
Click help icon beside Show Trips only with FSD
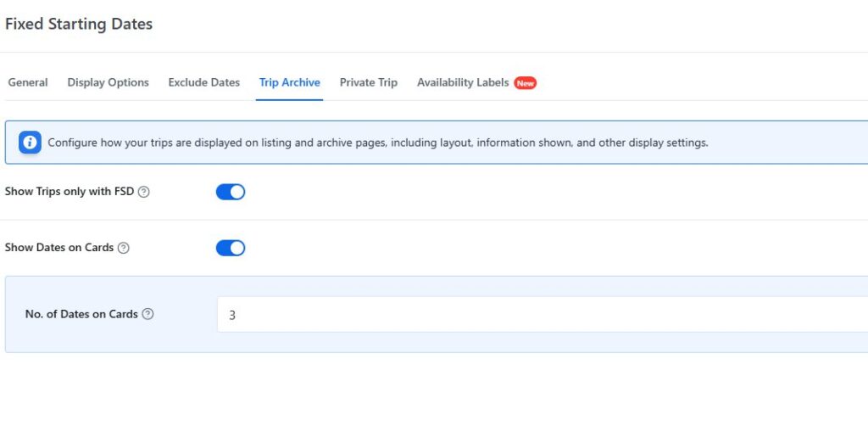coord(143,192)
